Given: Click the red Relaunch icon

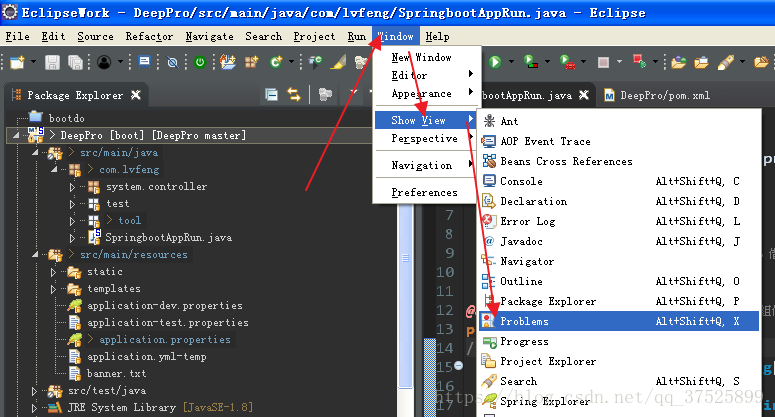Looking at the screenshot, I should point(639,62).
